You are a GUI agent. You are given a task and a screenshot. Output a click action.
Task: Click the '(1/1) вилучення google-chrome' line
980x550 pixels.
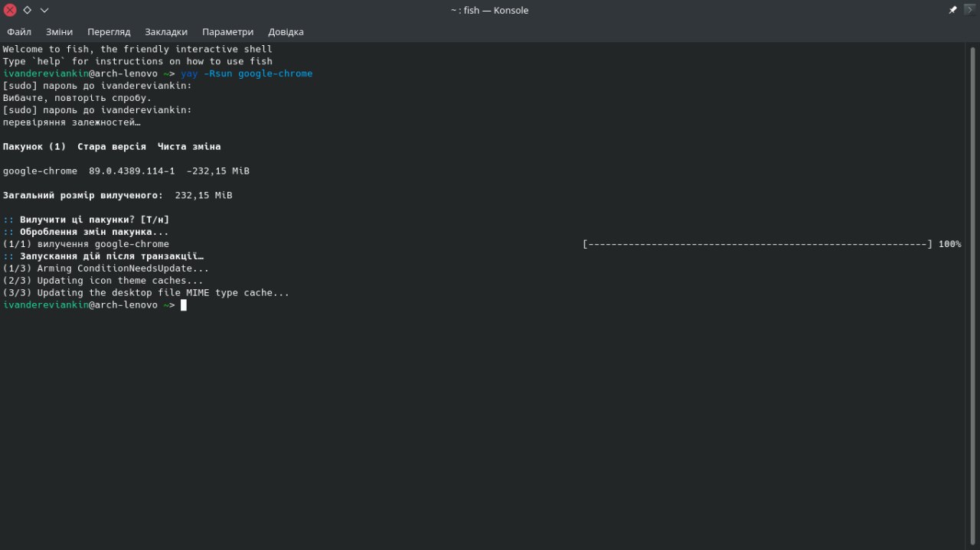pos(86,244)
